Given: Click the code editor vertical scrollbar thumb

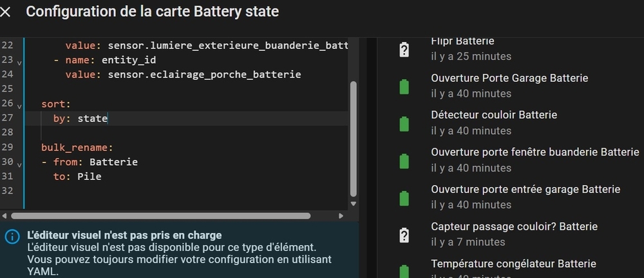Looking at the screenshot, I should click(x=353, y=139).
